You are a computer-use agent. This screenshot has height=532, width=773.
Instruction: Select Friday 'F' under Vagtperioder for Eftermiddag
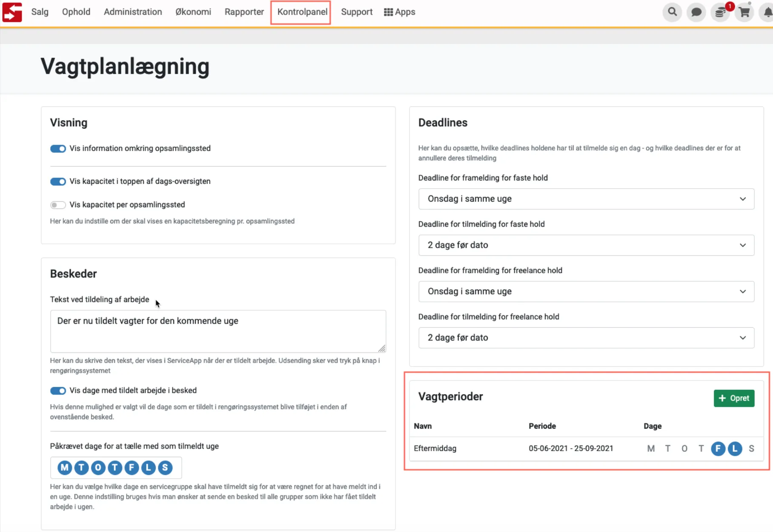719,449
